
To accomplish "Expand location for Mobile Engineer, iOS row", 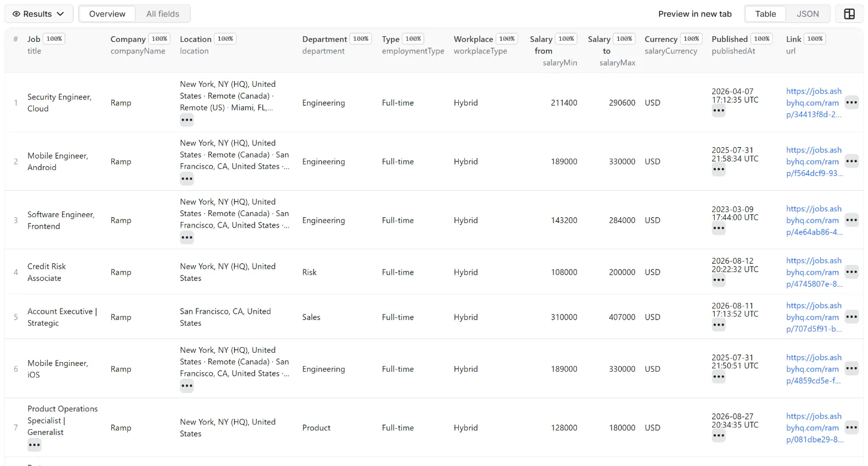I will (187, 386).
